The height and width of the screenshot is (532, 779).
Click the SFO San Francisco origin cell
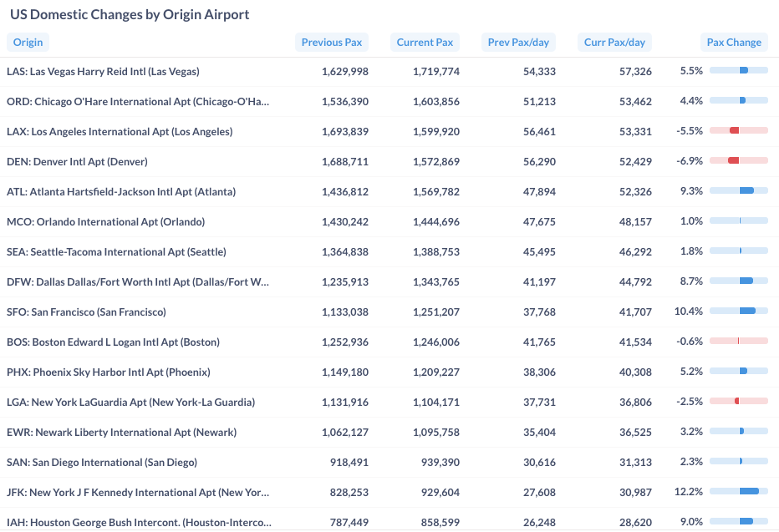point(86,312)
